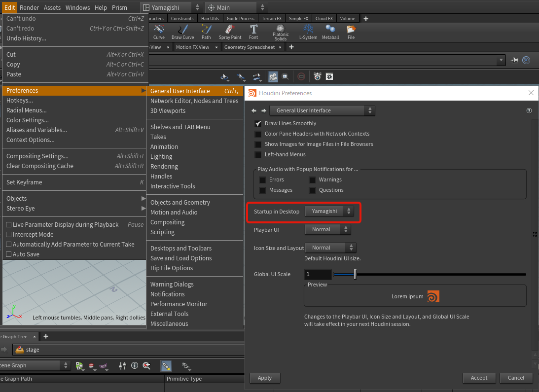The width and height of the screenshot is (539, 392).
Task: Open the Icon Size and Layout dropdown
Action: [330, 248]
